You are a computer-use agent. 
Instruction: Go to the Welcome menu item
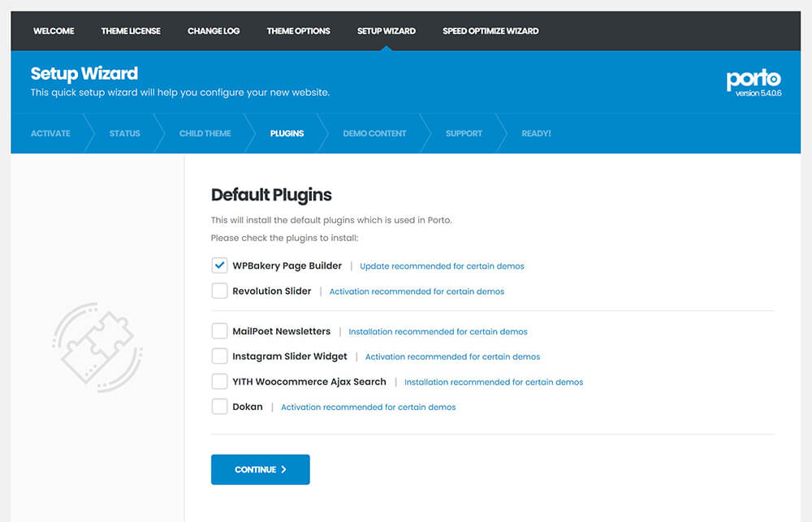point(53,31)
